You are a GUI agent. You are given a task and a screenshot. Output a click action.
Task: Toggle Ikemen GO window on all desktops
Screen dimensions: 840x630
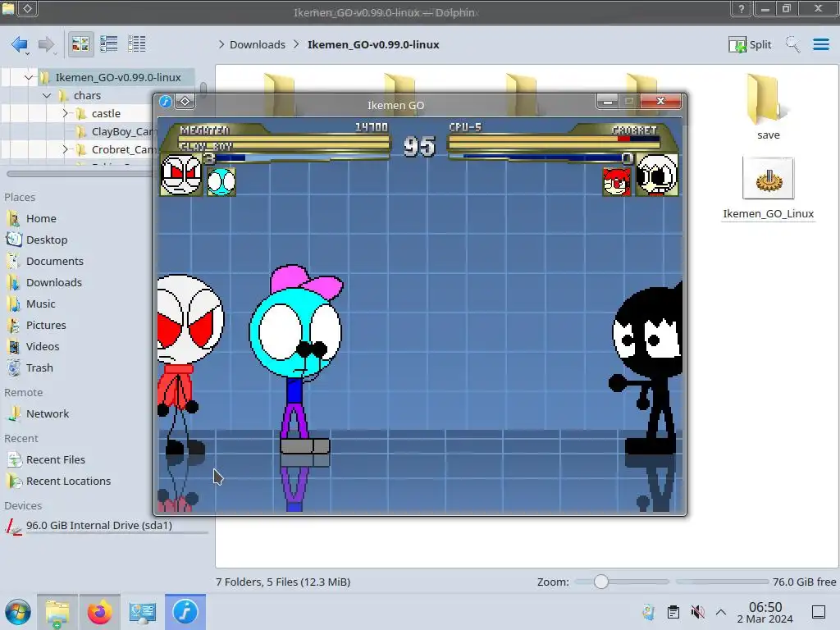coord(185,101)
